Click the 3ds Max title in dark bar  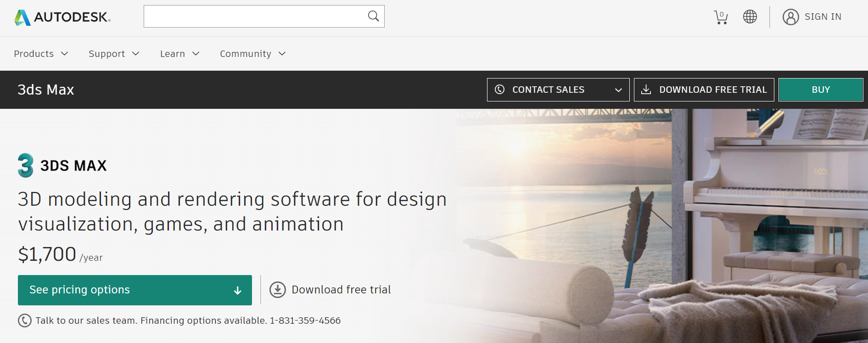[46, 90]
